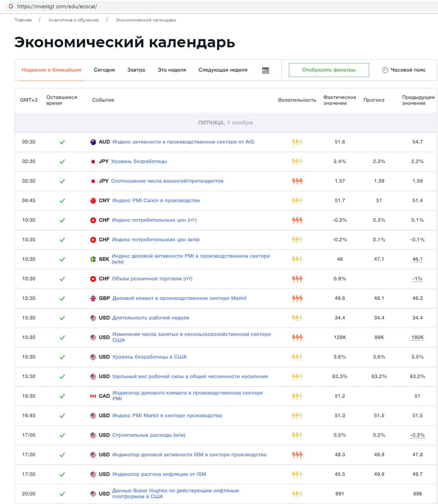
Task: Open Объем розничной торговли (г/г) event
Action: click(x=152, y=279)
